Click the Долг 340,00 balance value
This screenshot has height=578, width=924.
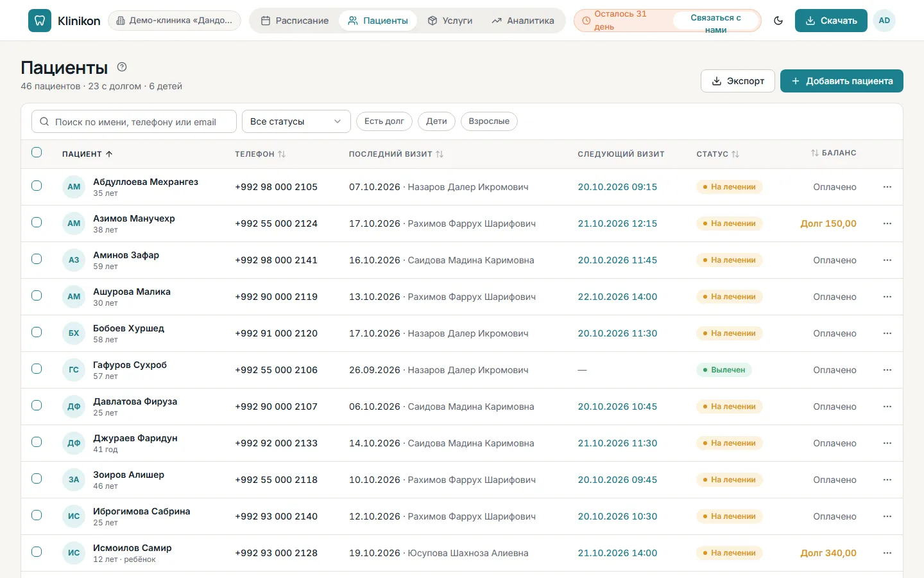(828, 553)
